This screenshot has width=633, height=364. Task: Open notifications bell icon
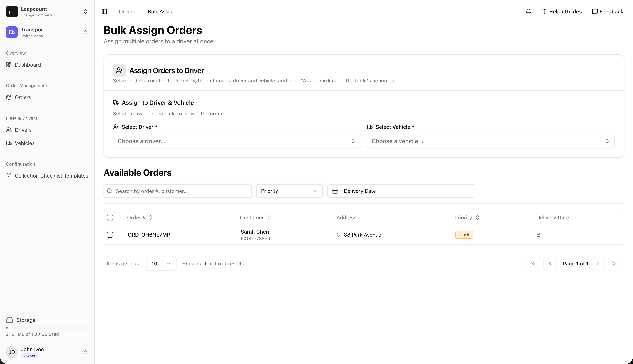528,11
